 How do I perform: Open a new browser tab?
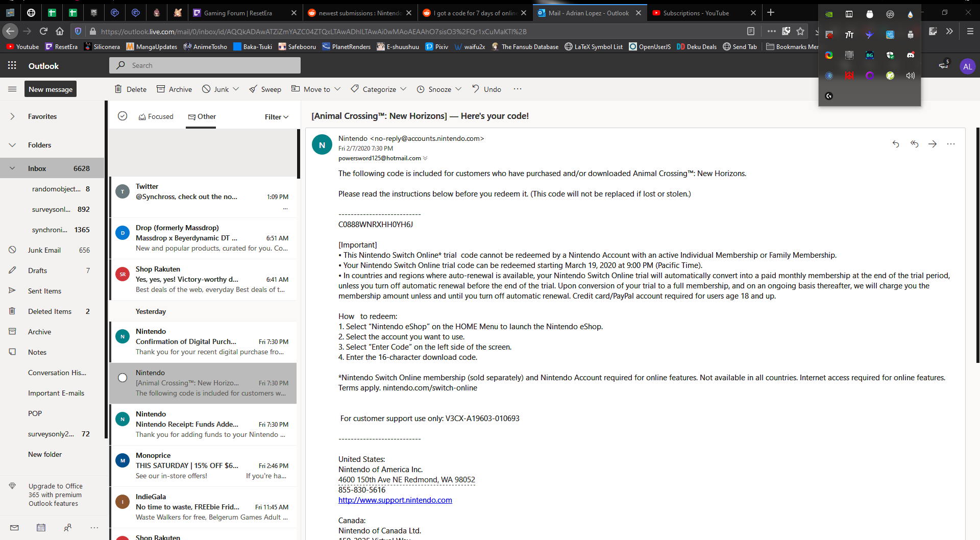pos(771,12)
